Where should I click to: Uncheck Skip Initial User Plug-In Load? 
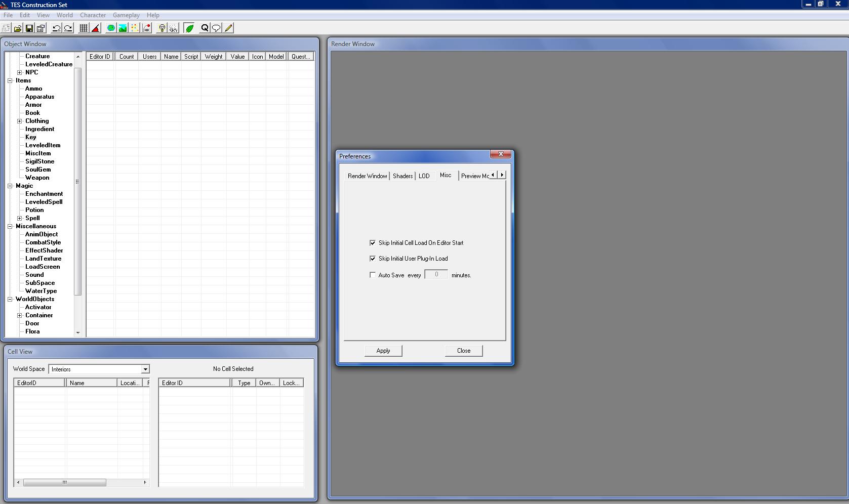[373, 259]
